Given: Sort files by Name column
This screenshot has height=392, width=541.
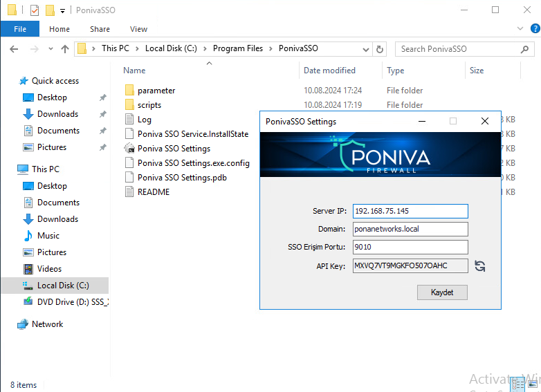Looking at the screenshot, I should (x=134, y=71).
